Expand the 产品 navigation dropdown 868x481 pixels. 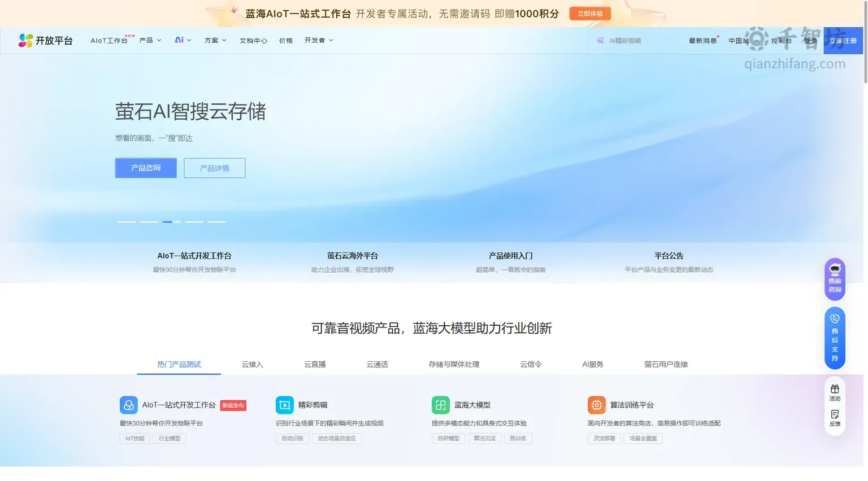pos(150,40)
